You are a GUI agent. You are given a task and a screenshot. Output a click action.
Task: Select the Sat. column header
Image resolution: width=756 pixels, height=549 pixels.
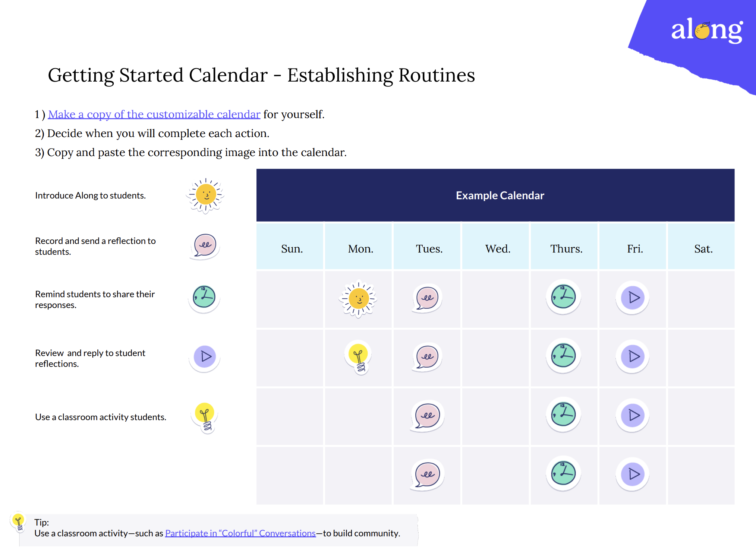(x=703, y=249)
